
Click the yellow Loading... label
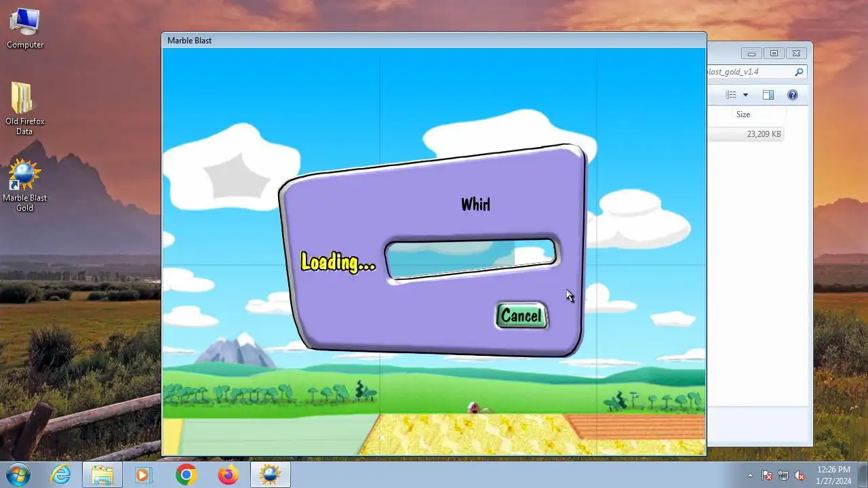[x=338, y=262]
